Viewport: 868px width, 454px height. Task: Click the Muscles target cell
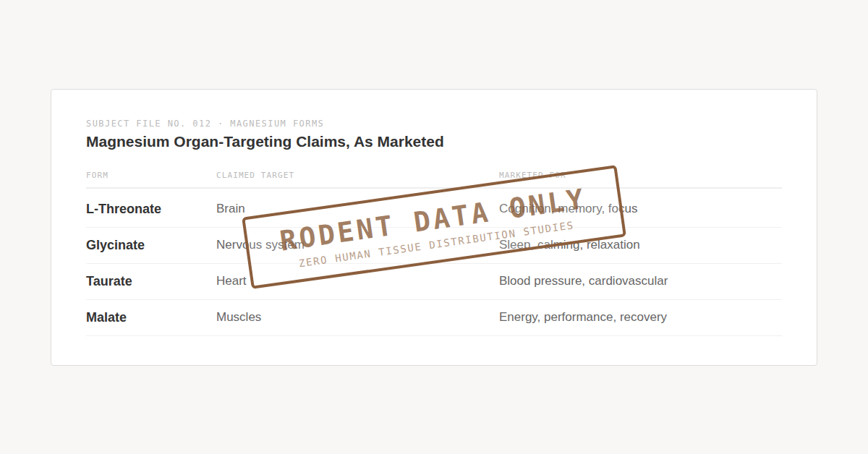click(x=239, y=317)
